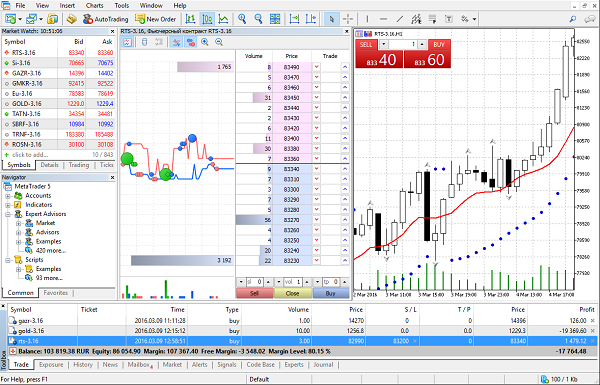Decrease one-click trading volume arrow
Screen dimensions: 600x385
pyautogui.click(x=383, y=45)
